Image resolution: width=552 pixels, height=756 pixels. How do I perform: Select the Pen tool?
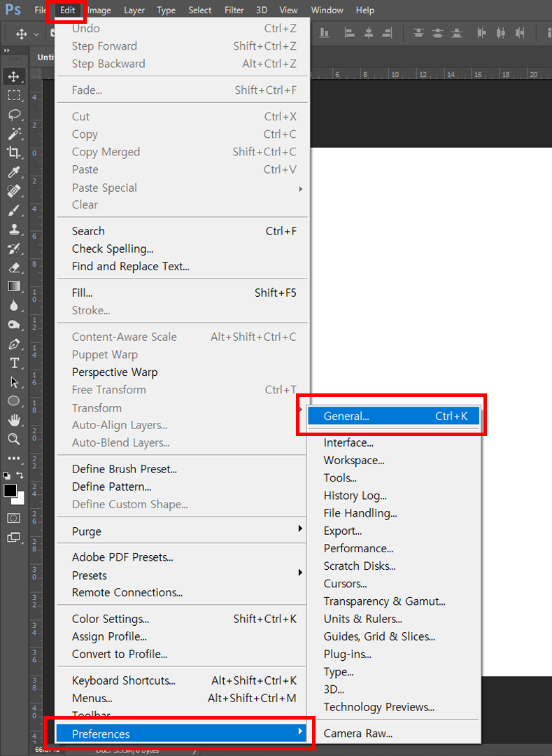tap(13, 344)
